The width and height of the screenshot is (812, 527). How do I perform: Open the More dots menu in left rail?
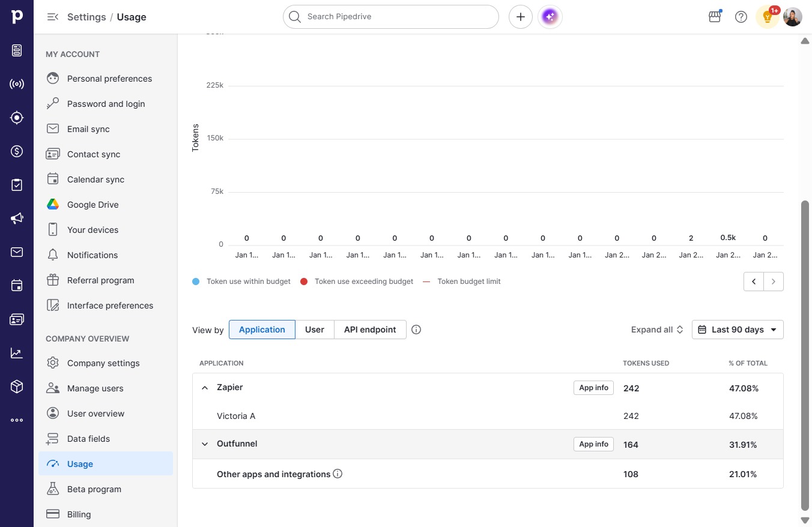(17, 420)
